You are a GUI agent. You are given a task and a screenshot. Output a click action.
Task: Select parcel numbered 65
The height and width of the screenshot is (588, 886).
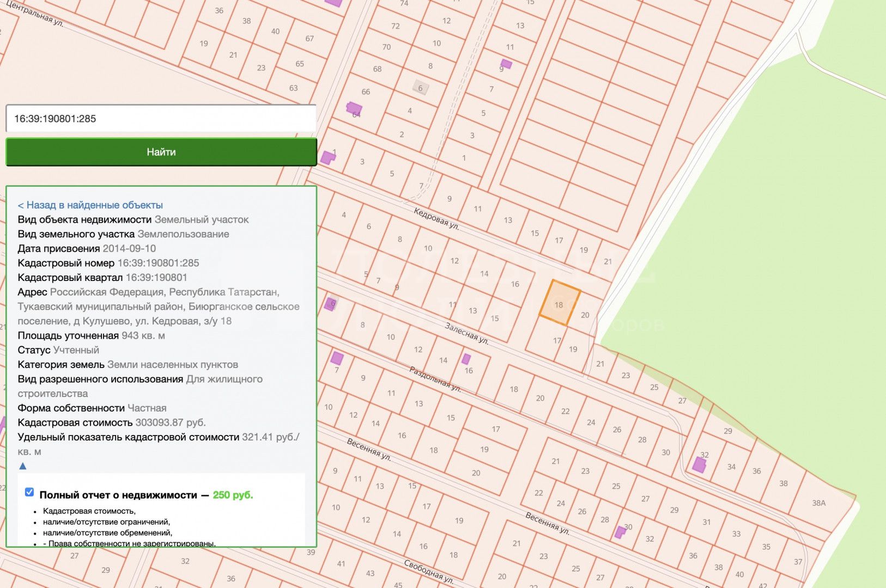point(300,64)
